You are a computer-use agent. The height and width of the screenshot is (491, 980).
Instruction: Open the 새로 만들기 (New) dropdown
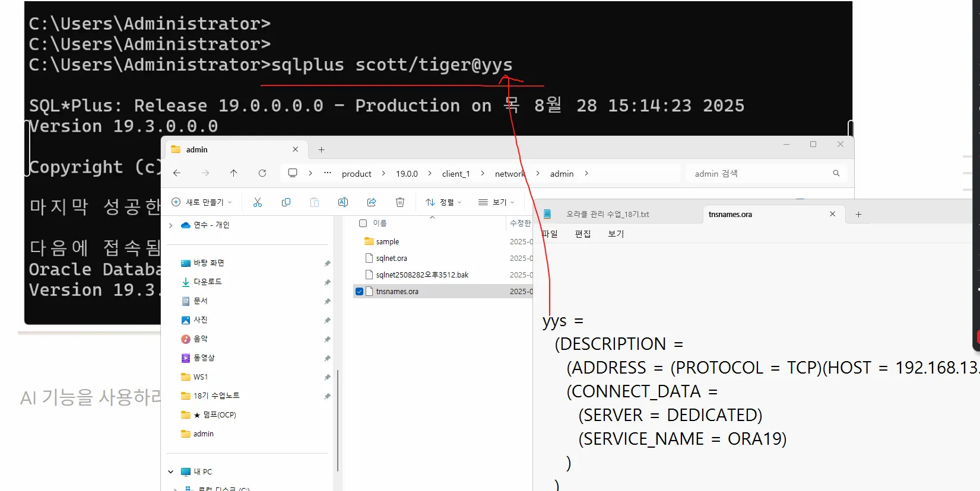click(x=201, y=202)
